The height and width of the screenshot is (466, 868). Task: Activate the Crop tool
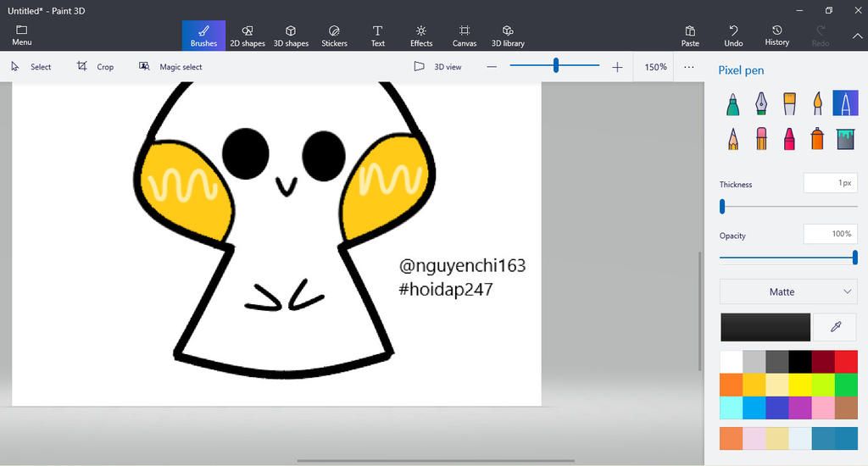pos(95,67)
